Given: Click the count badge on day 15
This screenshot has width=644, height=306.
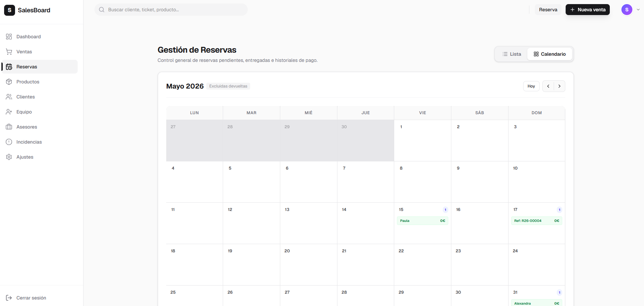Looking at the screenshot, I should click(x=445, y=210).
